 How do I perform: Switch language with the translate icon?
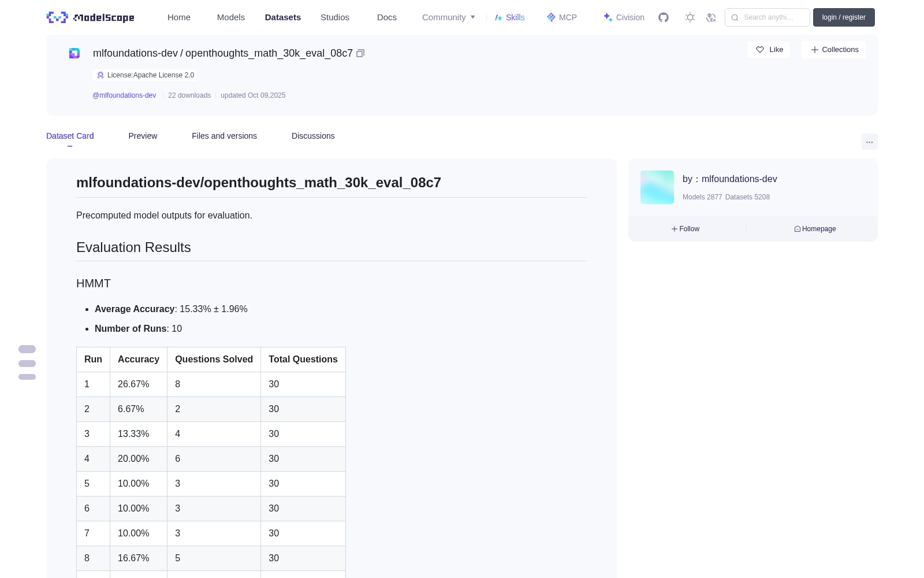coord(711,17)
